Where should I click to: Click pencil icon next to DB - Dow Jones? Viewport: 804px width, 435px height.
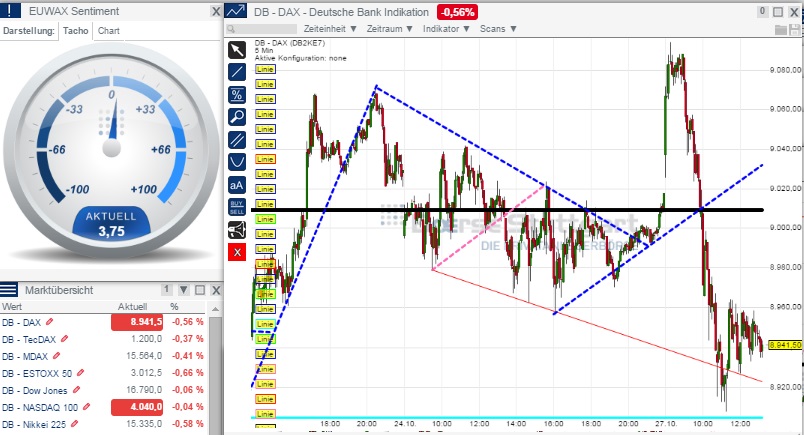76,390
